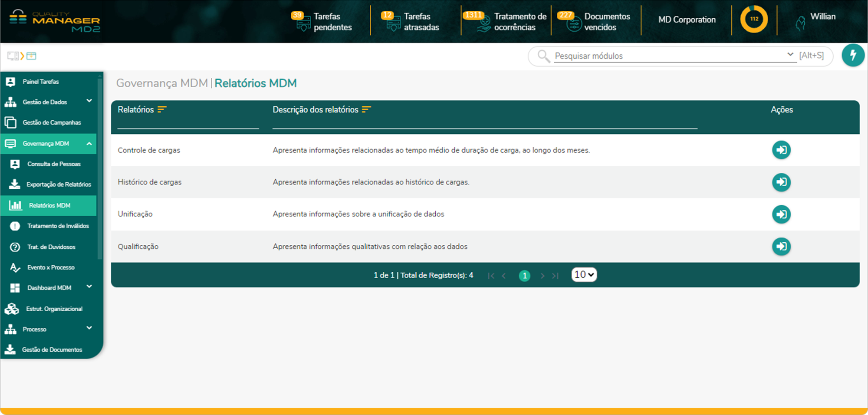Open Documentos vencidos with 227 badge
This screenshot has width=868, height=415.
574,22
